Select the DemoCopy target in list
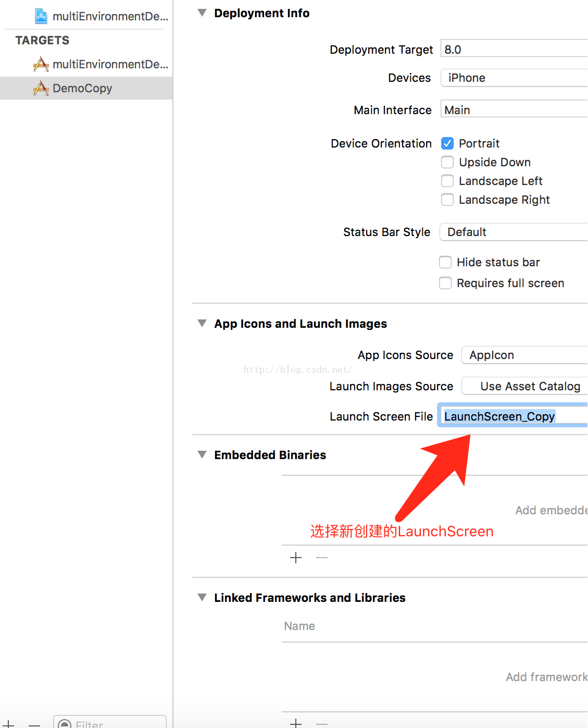This screenshot has height=728, width=588. [82, 89]
